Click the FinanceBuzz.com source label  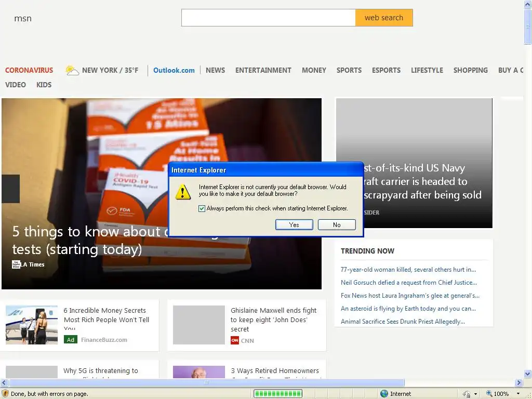tap(104, 340)
